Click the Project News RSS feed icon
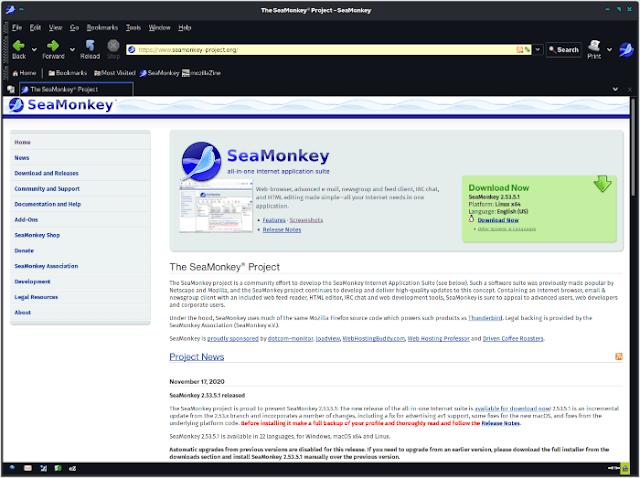640x478 pixels. tap(619, 356)
